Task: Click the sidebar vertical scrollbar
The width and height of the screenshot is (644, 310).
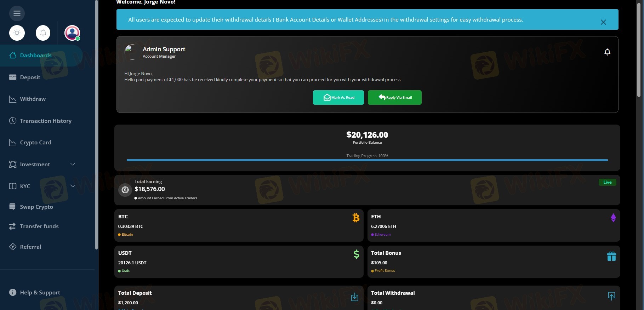Action: (96, 125)
